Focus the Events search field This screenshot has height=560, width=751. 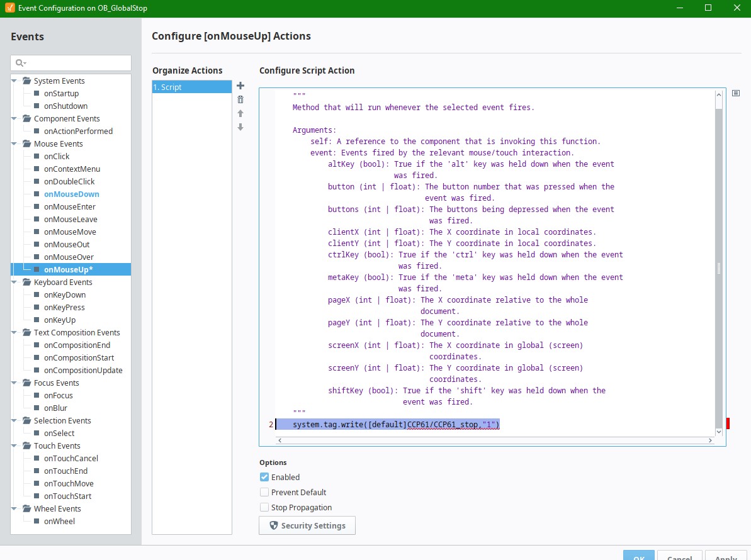pos(71,63)
